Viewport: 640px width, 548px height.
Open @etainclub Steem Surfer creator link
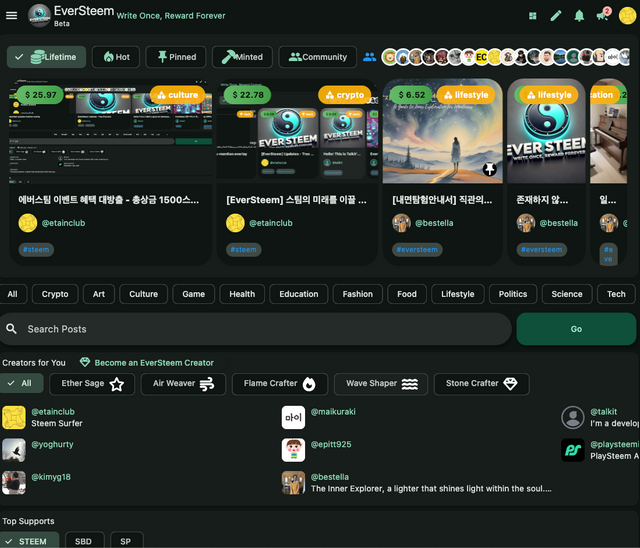click(x=53, y=412)
